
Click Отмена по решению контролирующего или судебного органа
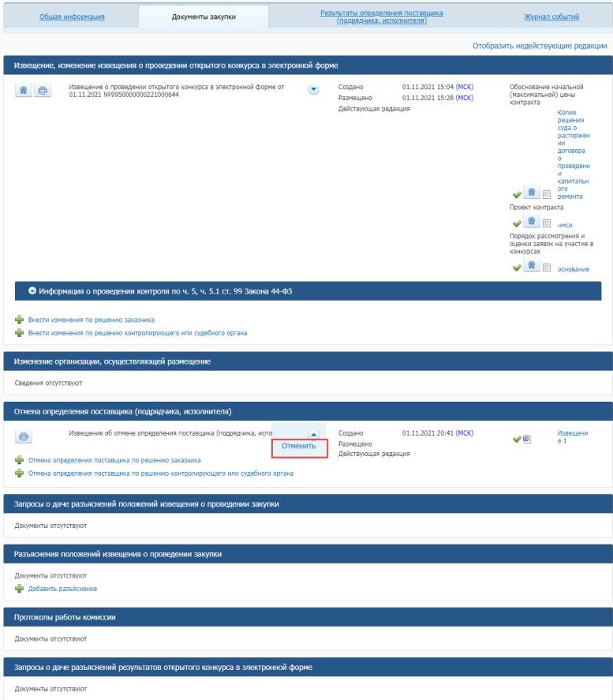tap(161, 474)
